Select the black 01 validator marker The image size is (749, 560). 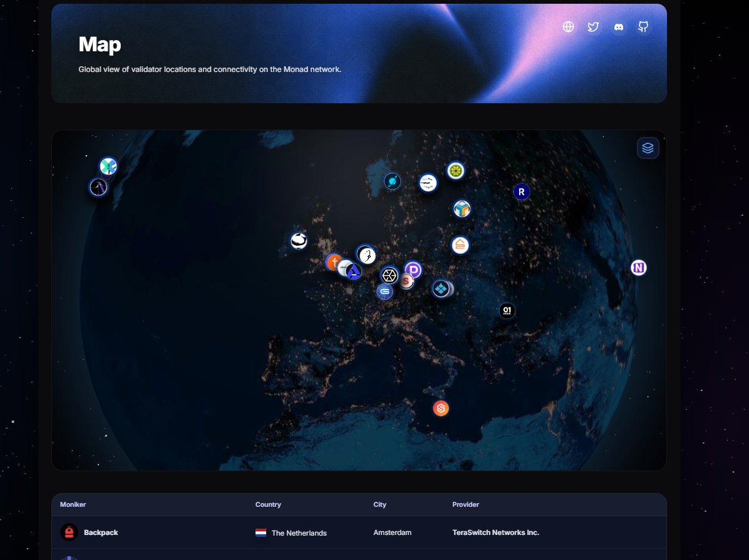(x=507, y=311)
